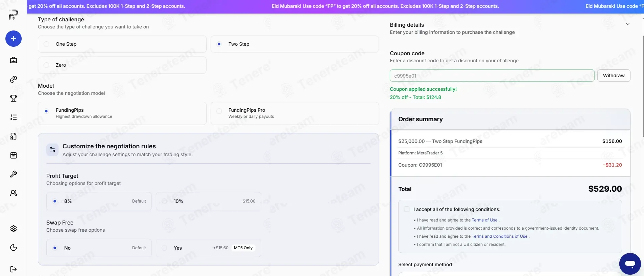Screen dimensions: 644x276
Task: Select the 10% profit target
Action: click(x=208, y=201)
